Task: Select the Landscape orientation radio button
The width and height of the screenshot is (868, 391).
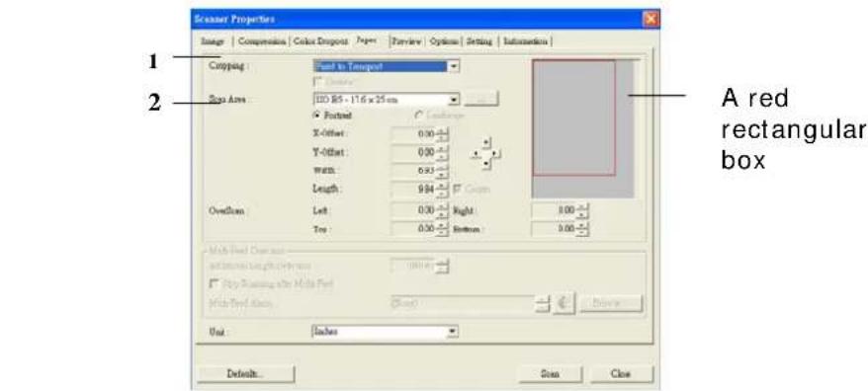Action: point(418,116)
